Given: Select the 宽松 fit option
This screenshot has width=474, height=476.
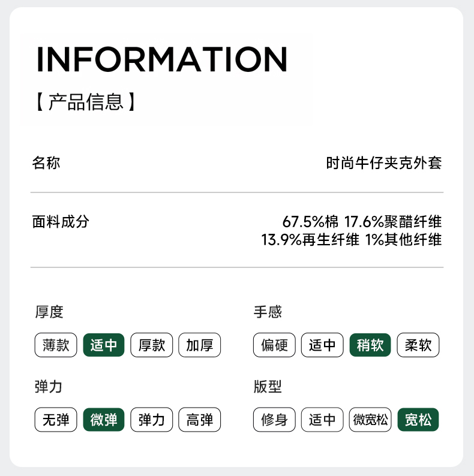Looking at the screenshot, I should (x=418, y=420).
